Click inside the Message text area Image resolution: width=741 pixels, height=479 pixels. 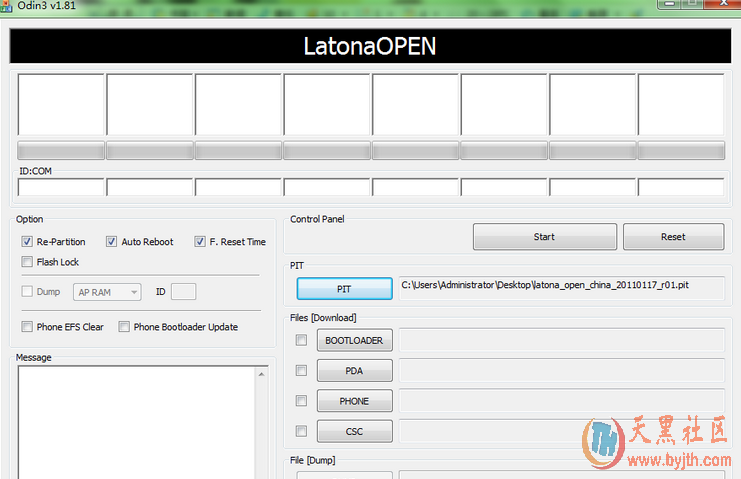[x=136, y=420]
